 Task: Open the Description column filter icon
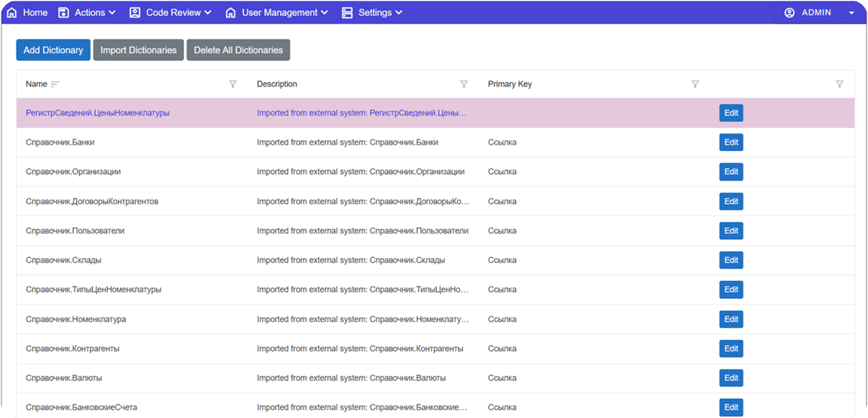click(463, 84)
